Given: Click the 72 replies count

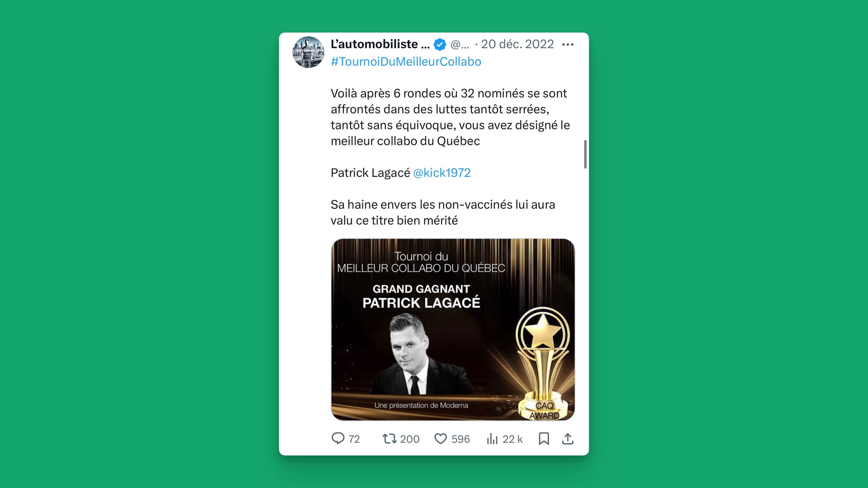Looking at the screenshot, I should pyautogui.click(x=354, y=439).
